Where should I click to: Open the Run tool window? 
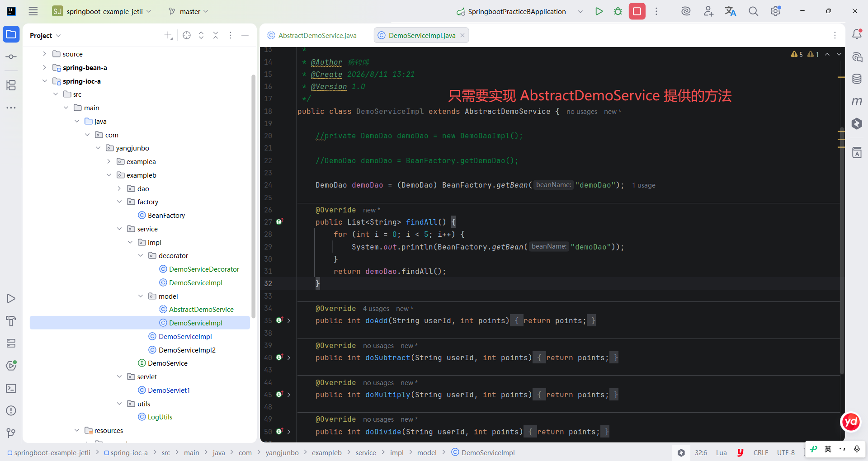pyautogui.click(x=11, y=298)
